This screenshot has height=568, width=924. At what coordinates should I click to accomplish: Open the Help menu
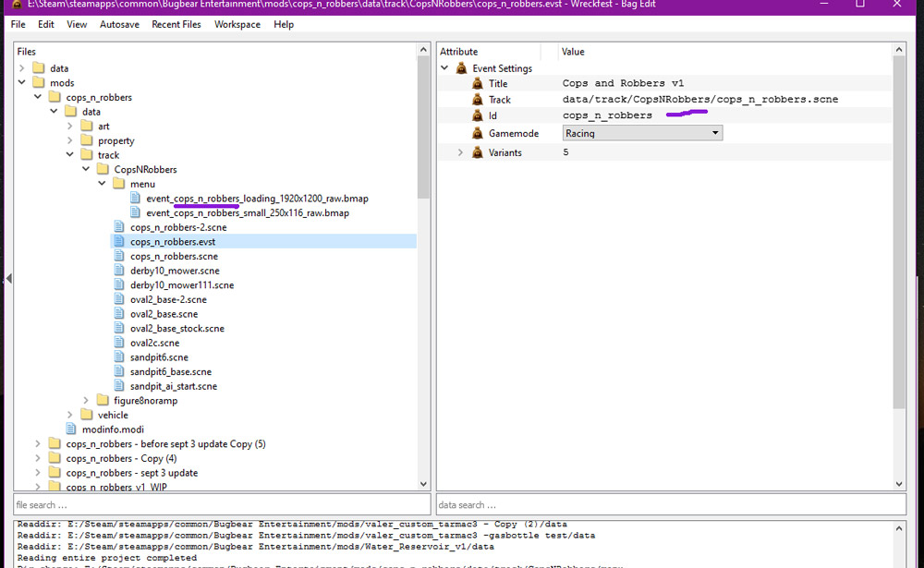[x=284, y=24]
